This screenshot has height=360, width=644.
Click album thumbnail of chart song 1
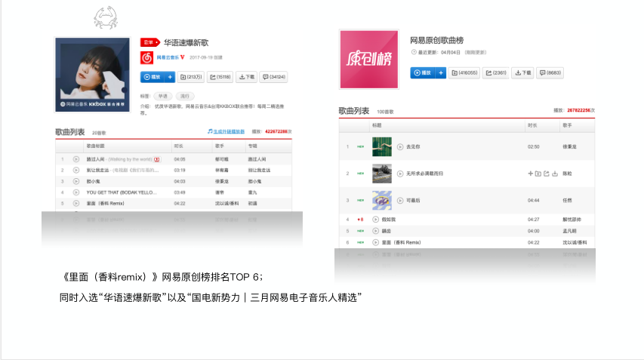click(382, 146)
